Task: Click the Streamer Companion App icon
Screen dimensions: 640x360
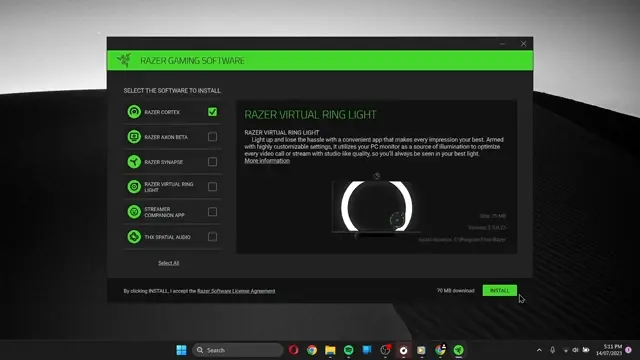Action: pos(134,212)
